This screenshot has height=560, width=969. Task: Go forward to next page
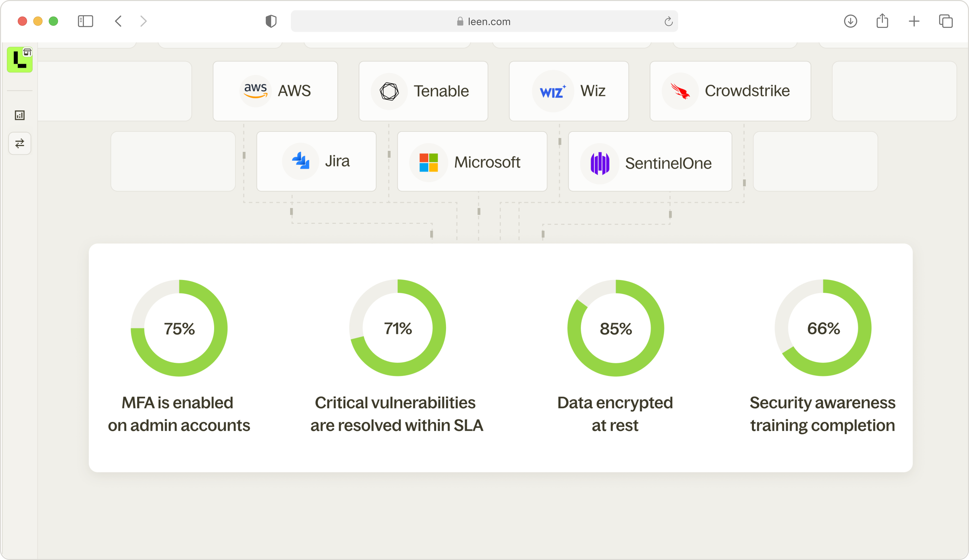pos(143,21)
